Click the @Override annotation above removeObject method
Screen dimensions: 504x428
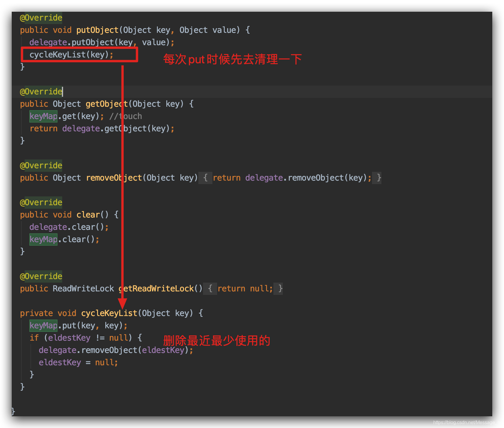tap(41, 166)
